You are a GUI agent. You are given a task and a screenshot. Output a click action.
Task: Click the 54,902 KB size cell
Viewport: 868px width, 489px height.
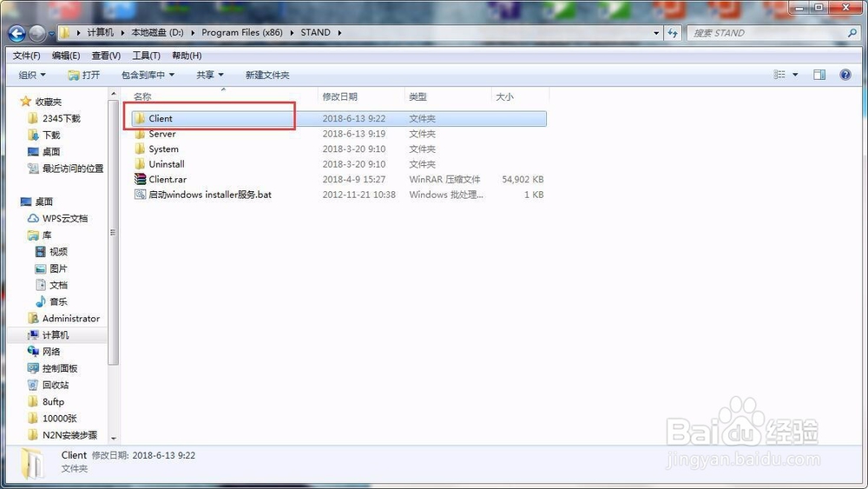pyautogui.click(x=523, y=180)
